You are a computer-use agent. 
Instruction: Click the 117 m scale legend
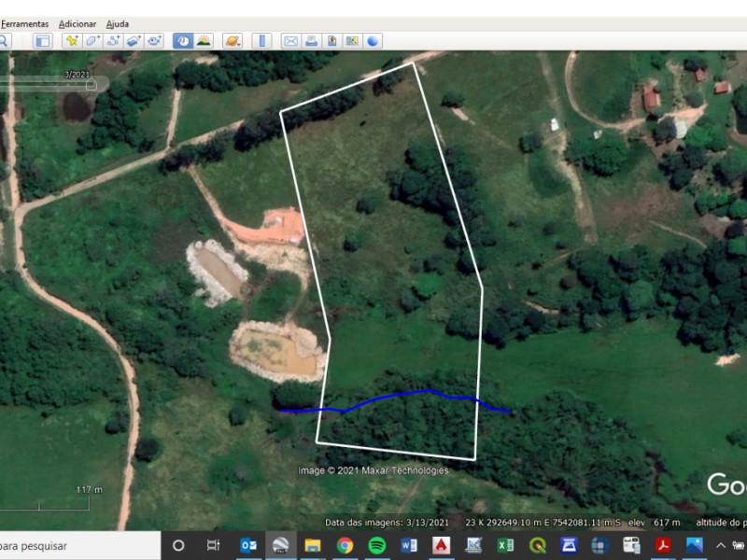click(89, 489)
